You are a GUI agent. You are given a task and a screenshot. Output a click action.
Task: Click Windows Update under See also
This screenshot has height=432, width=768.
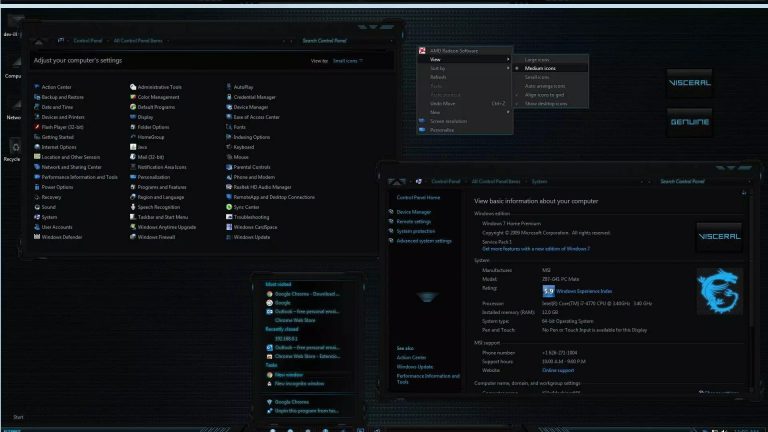(414, 367)
